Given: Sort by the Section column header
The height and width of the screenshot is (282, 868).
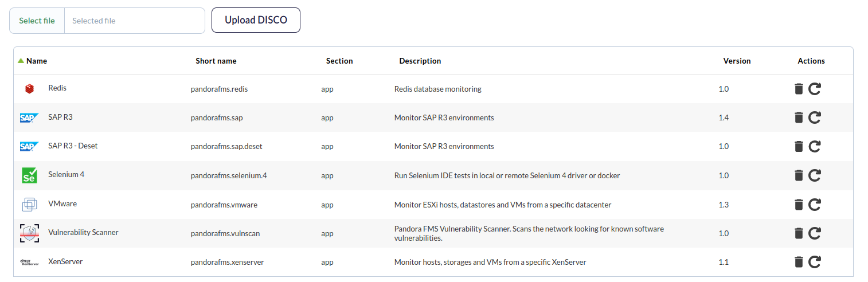Looking at the screenshot, I should (339, 61).
